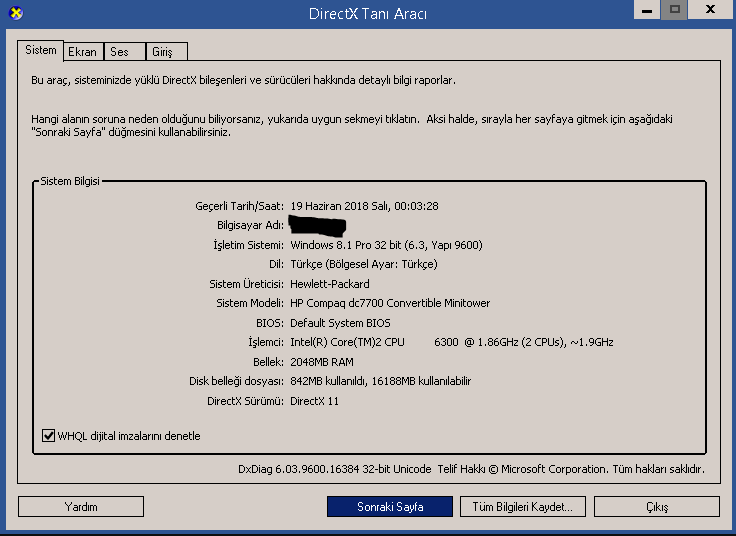Image resolution: width=736 pixels, height=536 pixels.
Task: Minimize the DirectX Tanı Aracı window
Action: pyautogui.click(x=647, y=9)
